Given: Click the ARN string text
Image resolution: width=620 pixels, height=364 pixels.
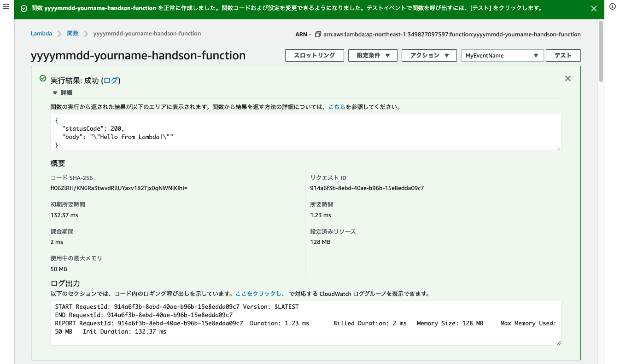Looking at the screenshot, I should tap(452, 35).
